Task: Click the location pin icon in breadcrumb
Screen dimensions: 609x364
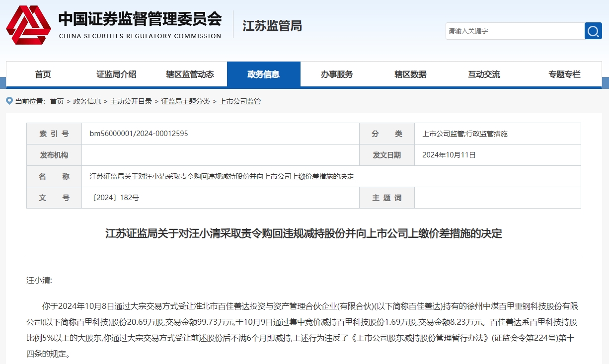Action: click(9, 101)
